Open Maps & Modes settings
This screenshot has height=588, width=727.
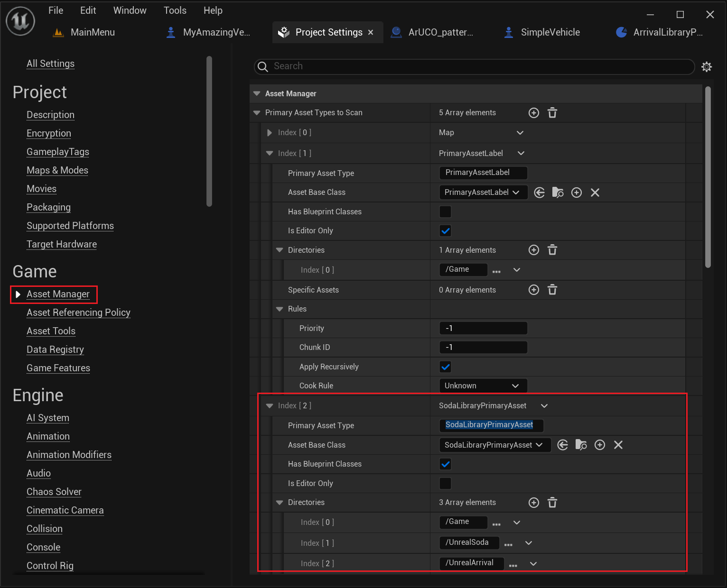(57, 170)
